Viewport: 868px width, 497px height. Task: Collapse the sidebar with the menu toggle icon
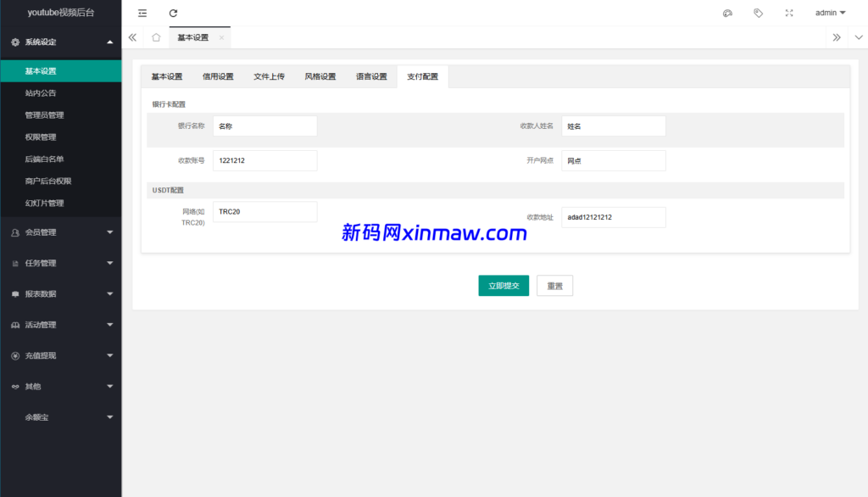pos(142,13)
